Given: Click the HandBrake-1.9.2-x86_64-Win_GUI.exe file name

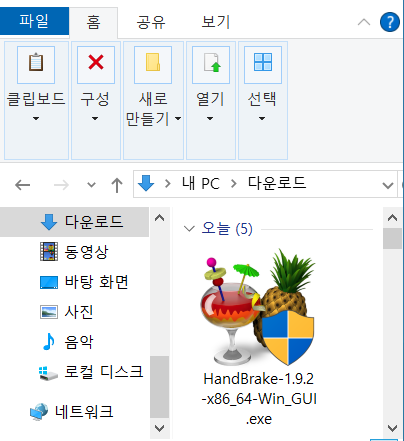Looking at the screenshot, I should [x=259, y=399].
